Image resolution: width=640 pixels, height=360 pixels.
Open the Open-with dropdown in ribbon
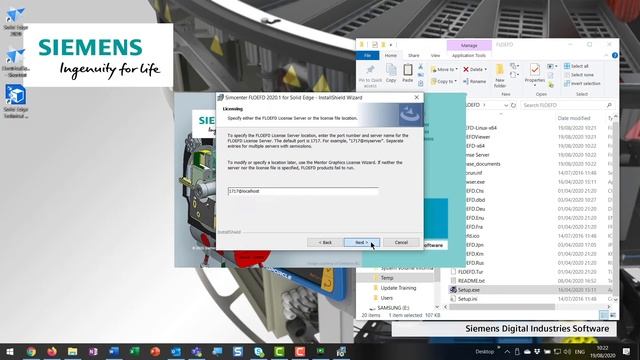pyautogui.click(x=552, y=66)
